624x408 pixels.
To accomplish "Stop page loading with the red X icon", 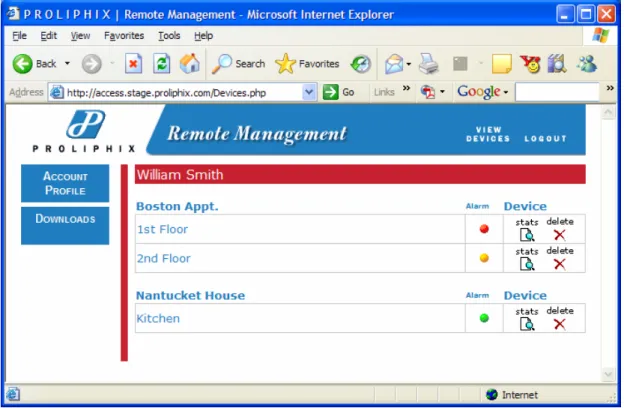I will (133, 64).
